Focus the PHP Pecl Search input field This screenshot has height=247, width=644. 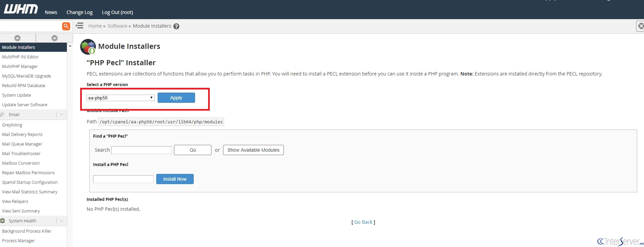pos(141,150)
